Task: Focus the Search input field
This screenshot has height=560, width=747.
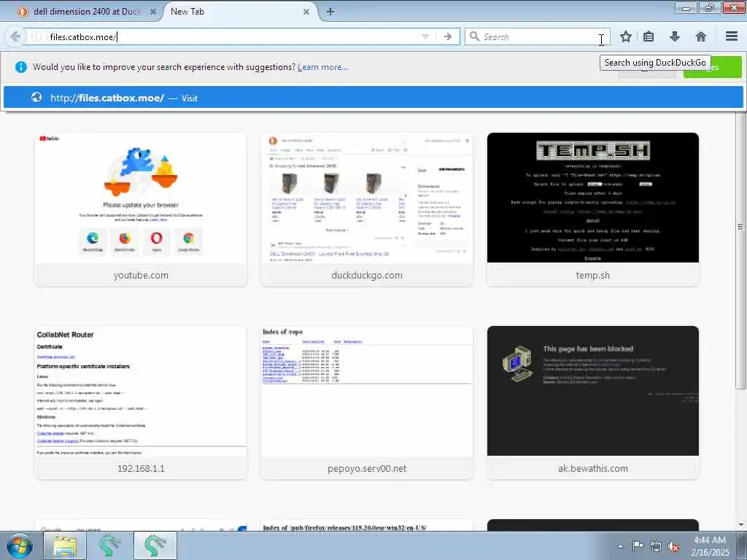Action: click(x=538, y=36)
